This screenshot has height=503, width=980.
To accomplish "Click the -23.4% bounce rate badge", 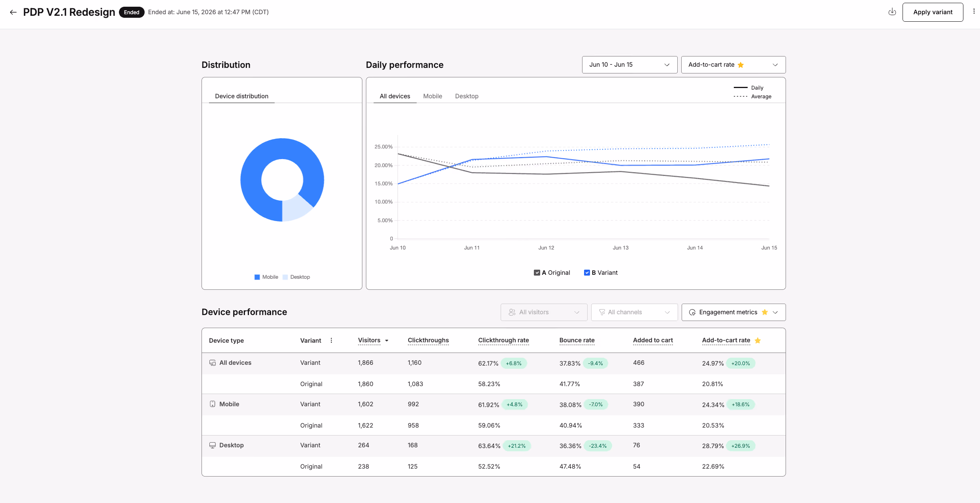I will (x=597, y=446).
